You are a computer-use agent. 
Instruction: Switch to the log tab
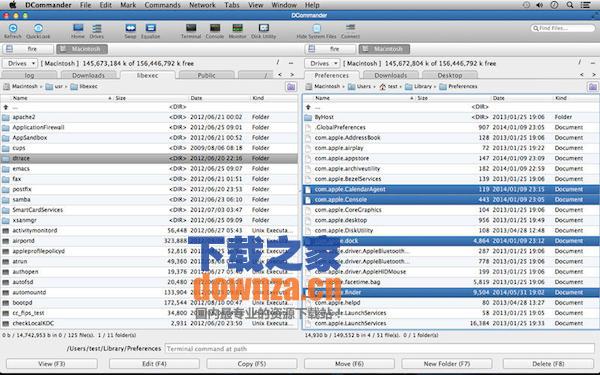point(29,75)
